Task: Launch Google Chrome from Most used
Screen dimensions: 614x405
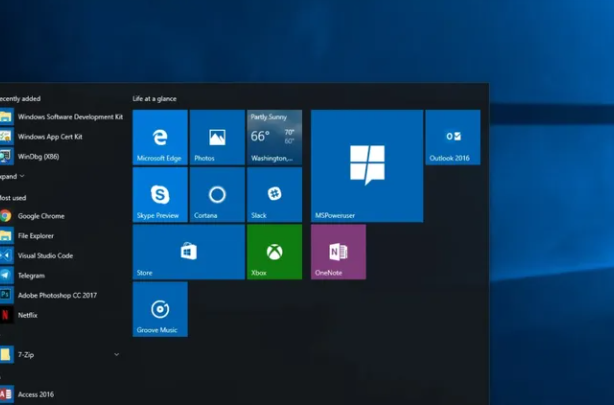Action: tap(41, 216)
